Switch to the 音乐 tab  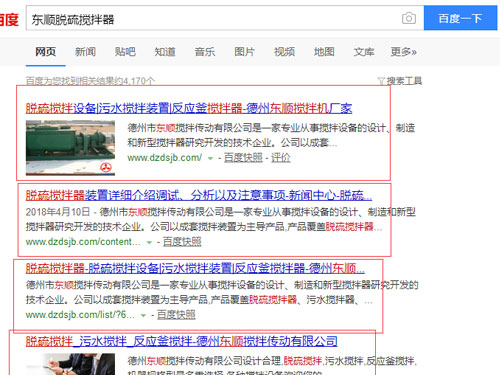[205, 52]
